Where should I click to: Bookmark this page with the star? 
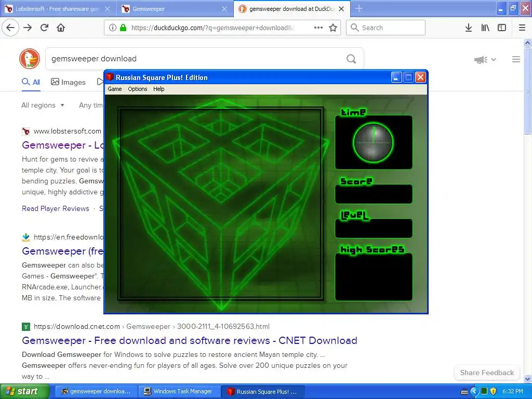[333, 28]
